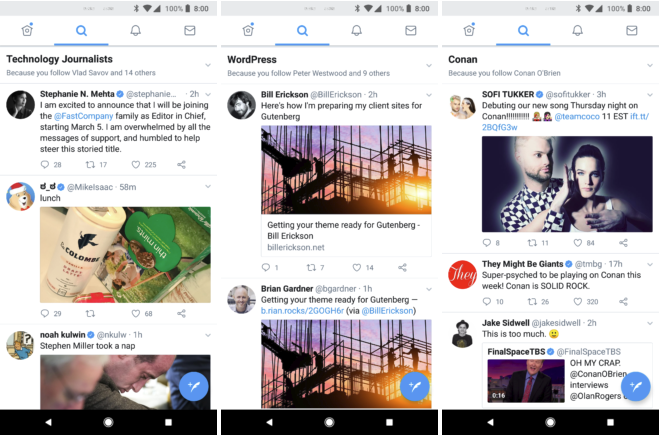View Bill Erickson profile avatar
The image size is (659, 435).
pyautogui.click(x=242, y=105)
